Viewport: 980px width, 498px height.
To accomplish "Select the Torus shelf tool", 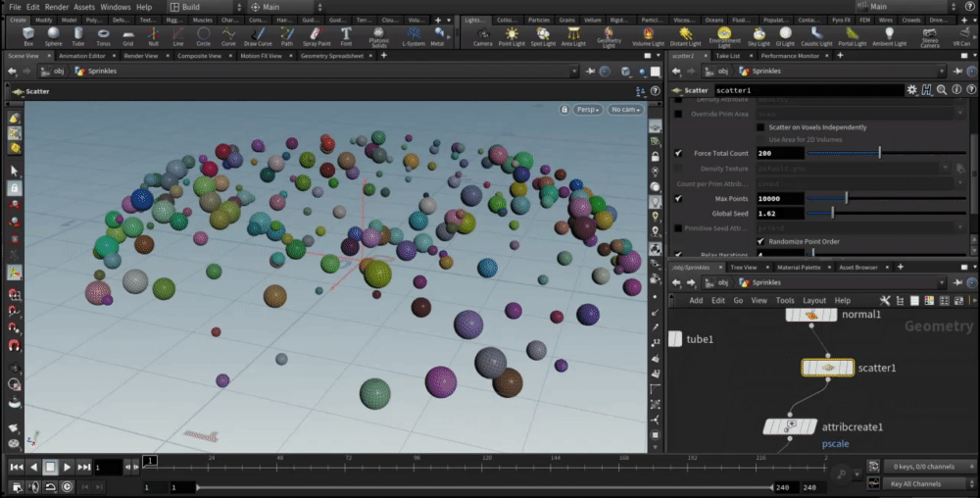I will click(103, 37).
